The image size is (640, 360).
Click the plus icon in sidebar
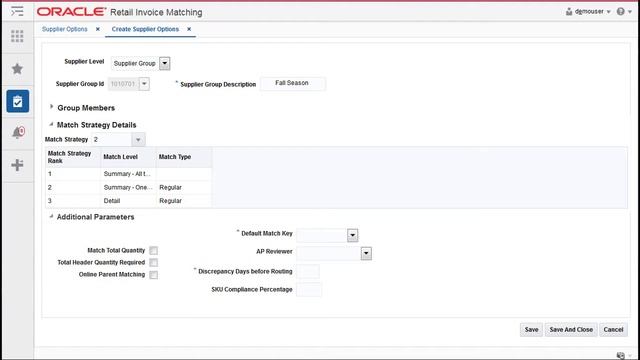point(17,165)
